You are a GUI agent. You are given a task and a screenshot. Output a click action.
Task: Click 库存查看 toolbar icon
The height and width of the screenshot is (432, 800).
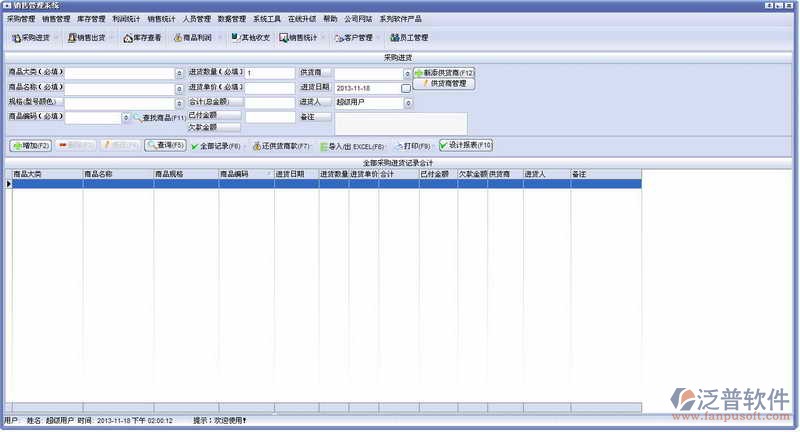tap(142, 38)
